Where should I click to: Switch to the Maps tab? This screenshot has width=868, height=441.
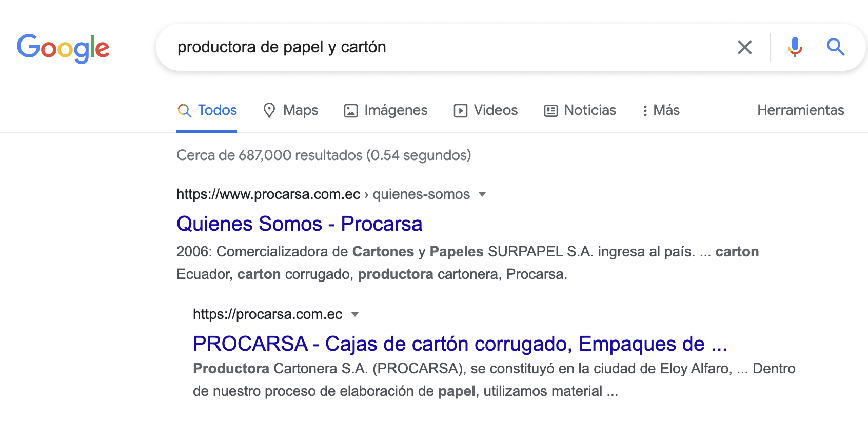[290, 110]
